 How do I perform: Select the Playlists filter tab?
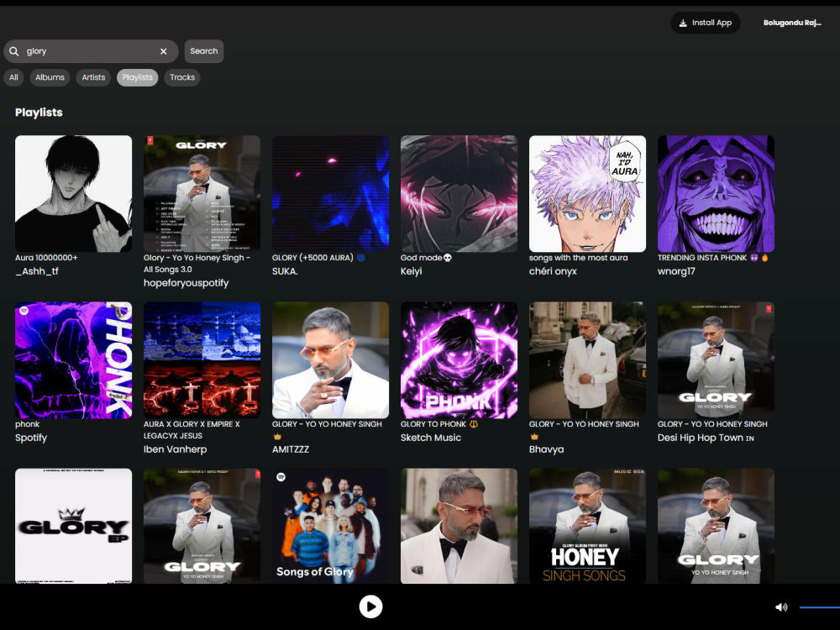click(x=137, y=77)
